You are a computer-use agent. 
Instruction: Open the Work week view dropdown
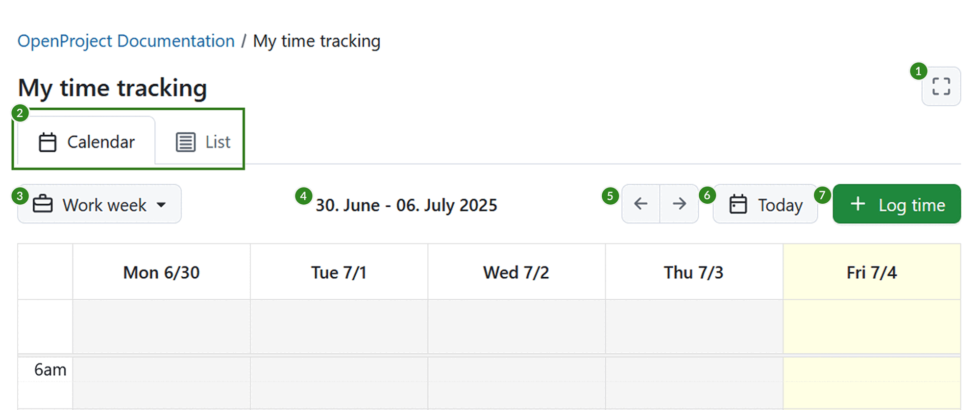tap(99, 204)
